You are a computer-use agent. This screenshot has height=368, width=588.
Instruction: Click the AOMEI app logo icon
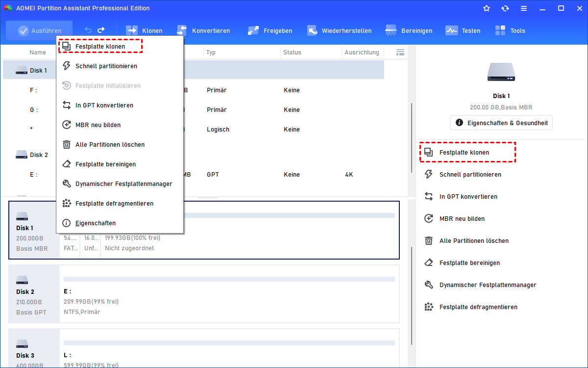tap(8, 8)
